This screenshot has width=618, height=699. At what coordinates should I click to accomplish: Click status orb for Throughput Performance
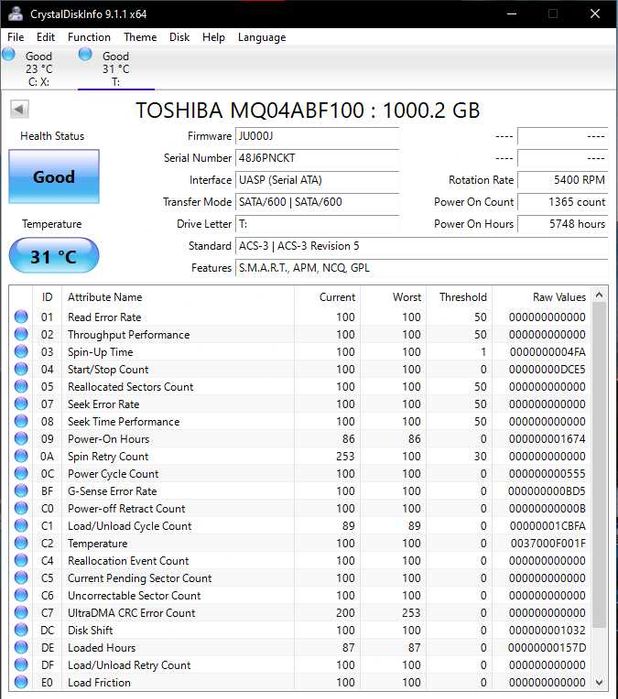coord(21,334)
